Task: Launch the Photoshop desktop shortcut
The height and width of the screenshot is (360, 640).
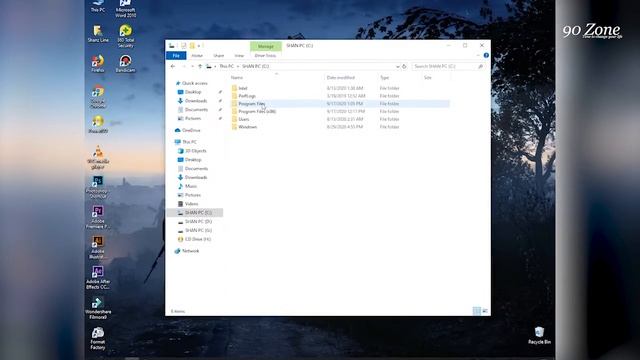Action: point(98,187)
